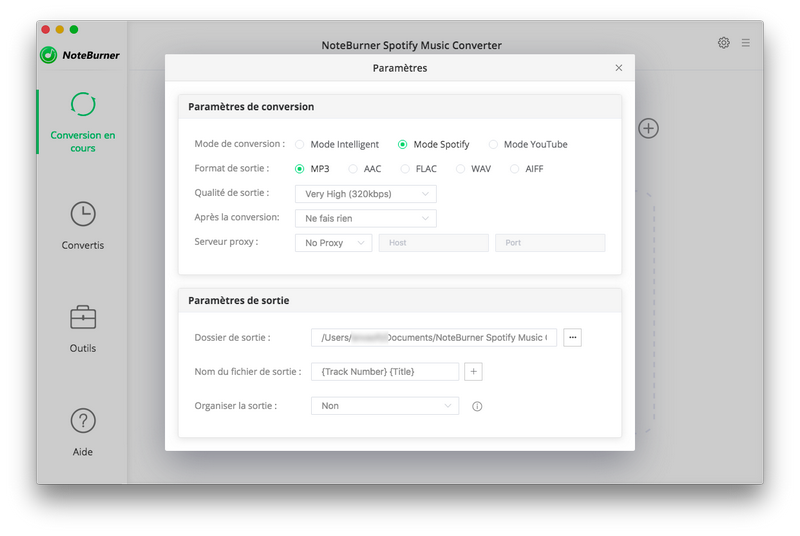Open the No Proxy dropdown
Viewport: 800px width, 536px height.
(334, 243)
